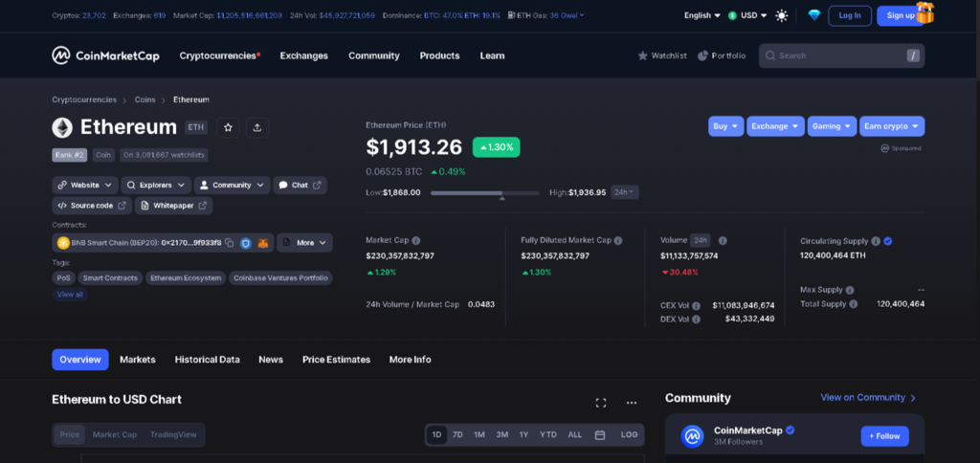Expand the Explorers dropdown
Image resolution: width=980 pixels, height=463 pixels.
156,185
